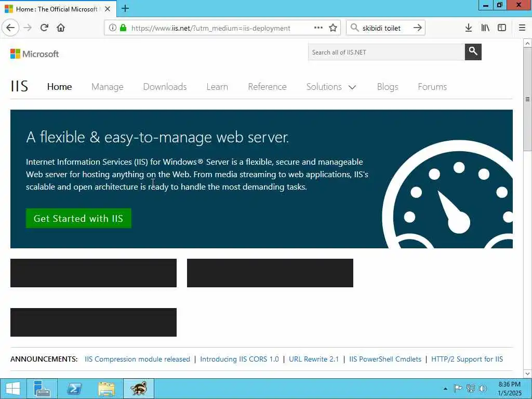Open the Manage navigation item
The width and height of the screenshot is (532, 399).
coord(108,87)
